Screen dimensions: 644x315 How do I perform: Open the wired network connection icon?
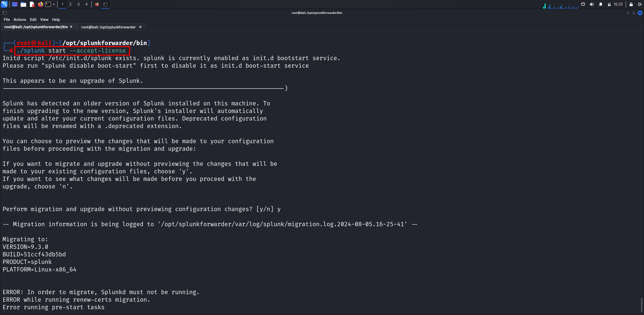click(583, 4)
